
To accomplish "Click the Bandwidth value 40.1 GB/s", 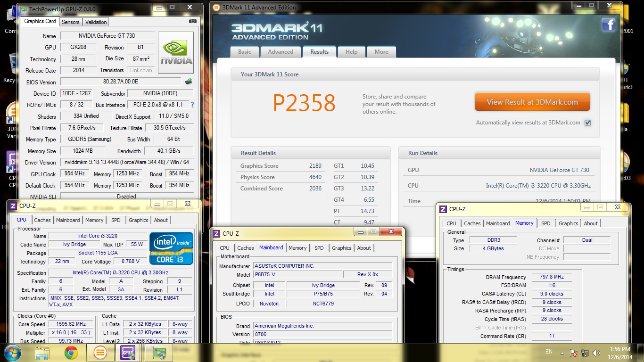I will coord(169,151).
